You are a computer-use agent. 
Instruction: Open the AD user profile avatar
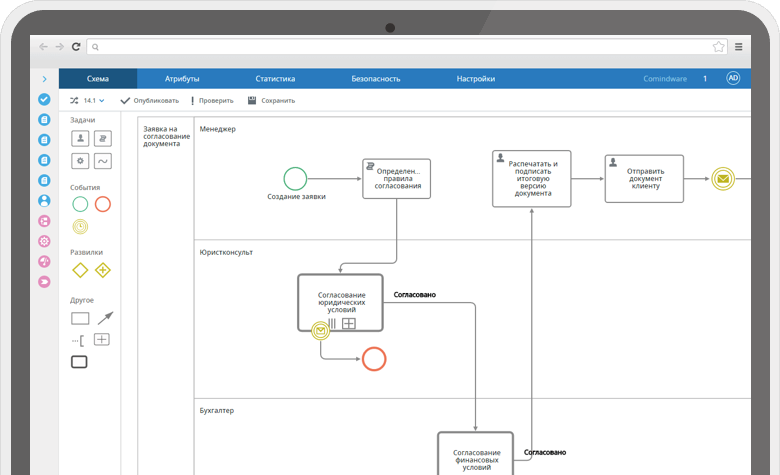point(733,78)
